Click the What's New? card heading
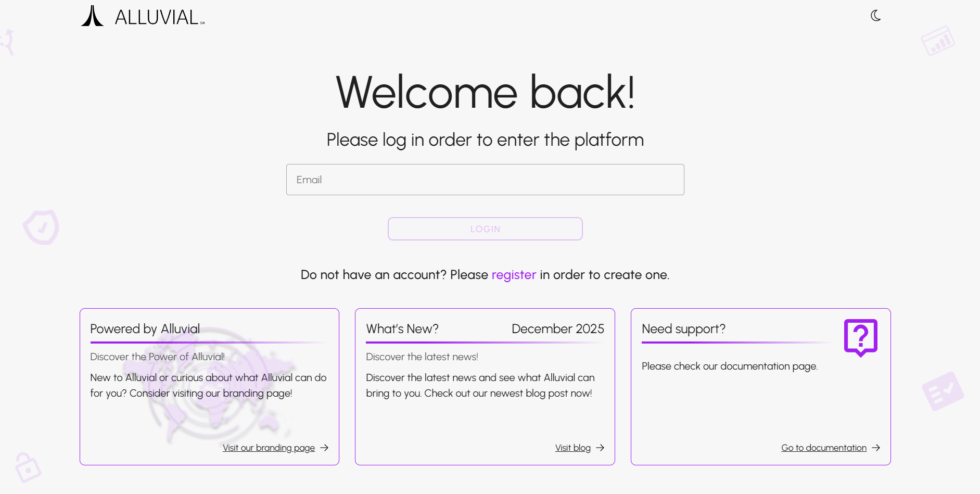Image resolution: width=980 pixels, height=494 pixels. coord(402,329)
